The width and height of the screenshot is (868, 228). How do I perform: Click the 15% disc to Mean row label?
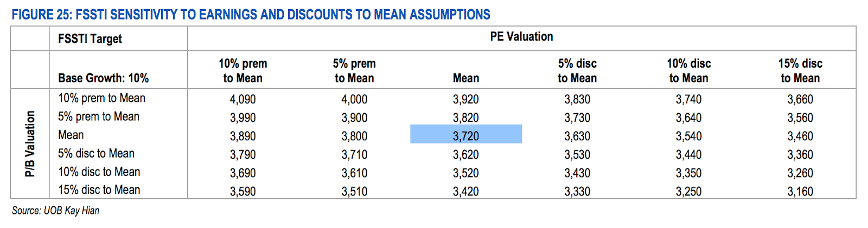point(99,190)
